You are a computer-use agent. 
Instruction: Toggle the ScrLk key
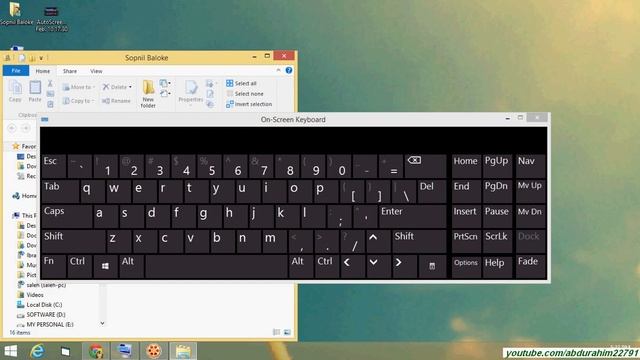click(x=497, y=241)
